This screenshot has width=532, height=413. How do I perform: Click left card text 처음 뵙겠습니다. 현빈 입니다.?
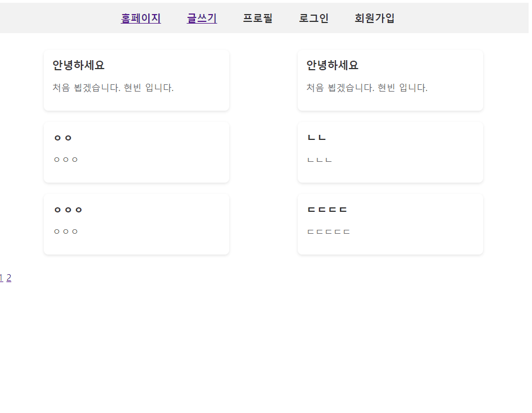point(113,88)
